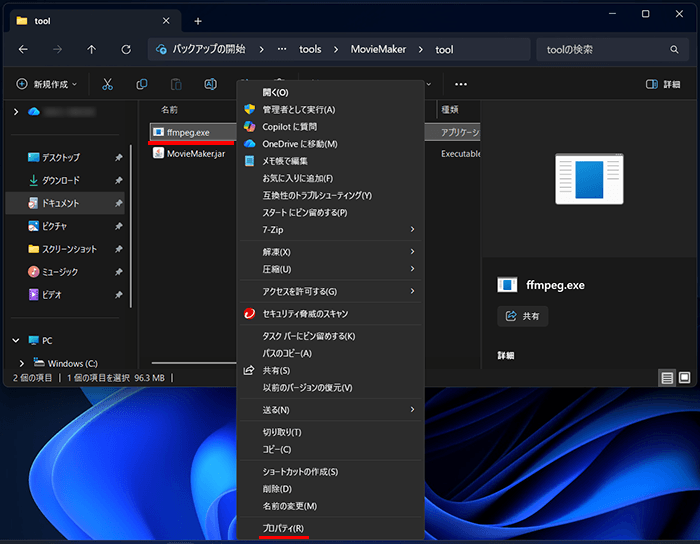Image resolution: width=700 pixels, height=544 pixels.
Task: Refresh the tool folder view
Action: point(126,50)
